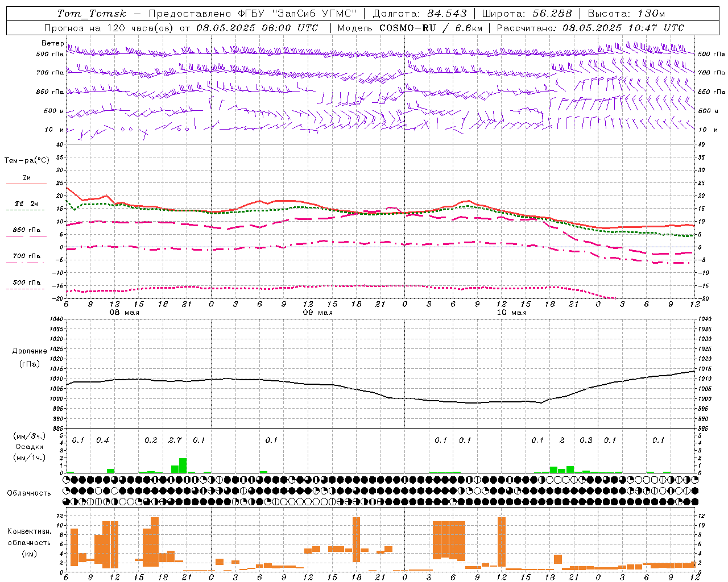Click the station name Tom_Tomsk
The height and width of the screenshot is (582, 728).
(x=92, y=14)
